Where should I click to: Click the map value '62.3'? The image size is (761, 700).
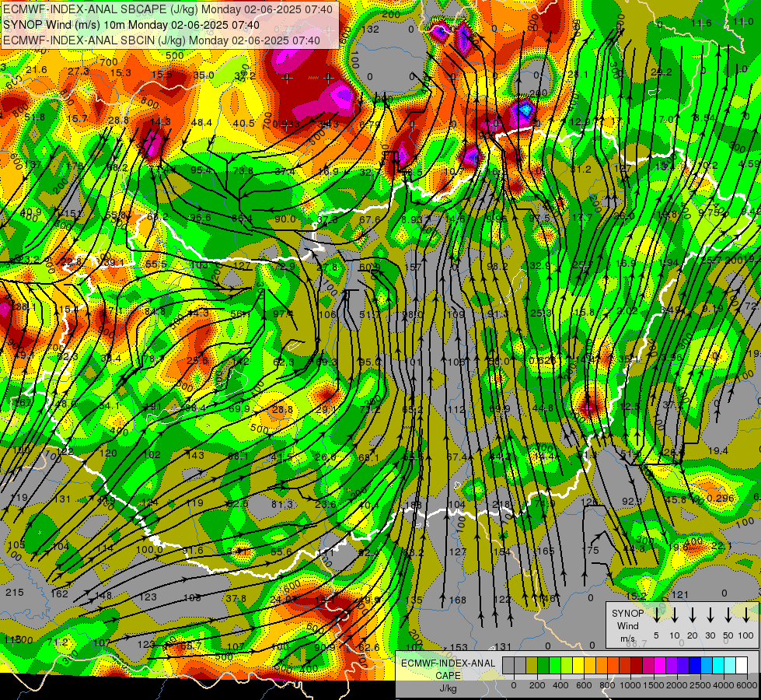tap(284, 362)
